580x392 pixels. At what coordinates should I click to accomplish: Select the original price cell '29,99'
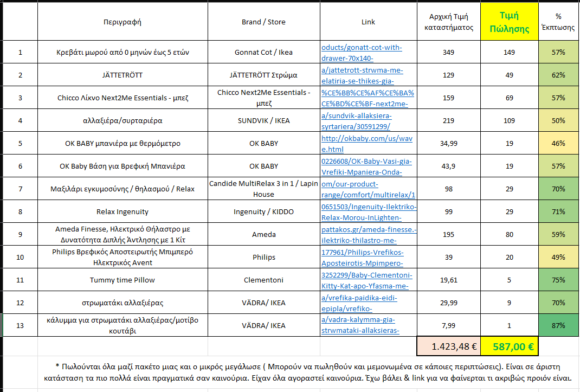[x=449, y=303]
